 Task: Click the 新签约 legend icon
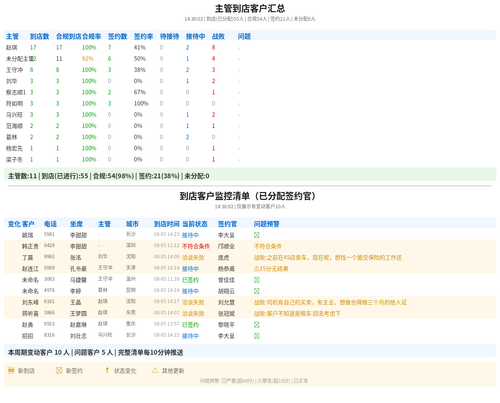59,370
